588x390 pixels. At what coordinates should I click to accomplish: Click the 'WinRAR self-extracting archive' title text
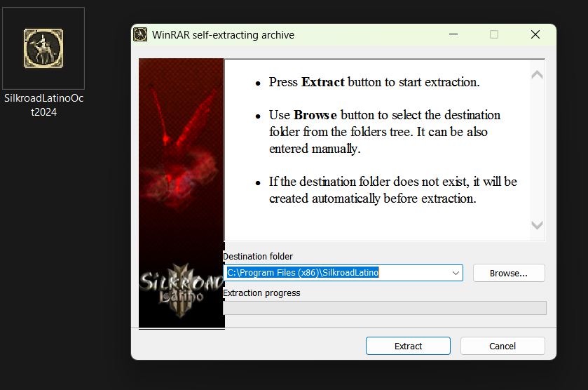coord(223,35)
